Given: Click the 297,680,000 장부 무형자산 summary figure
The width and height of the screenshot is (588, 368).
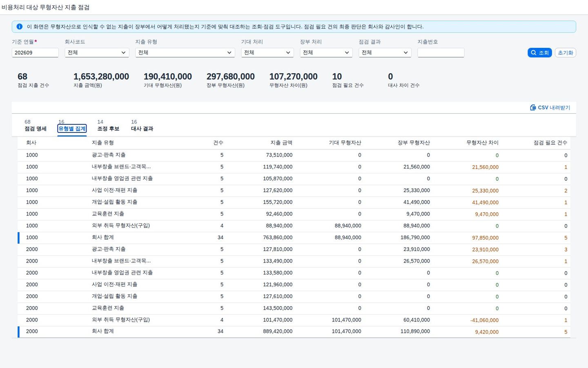Looking at the screenshot, I should click(230, 76).
